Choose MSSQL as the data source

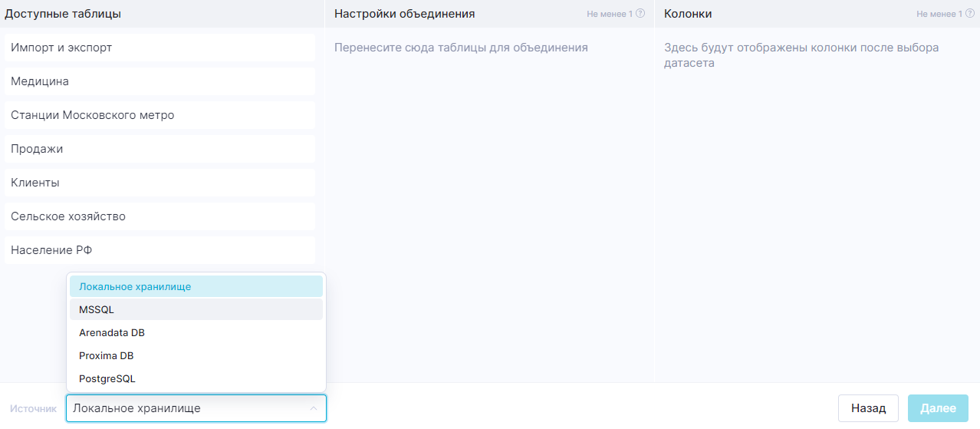click(196, 309)
